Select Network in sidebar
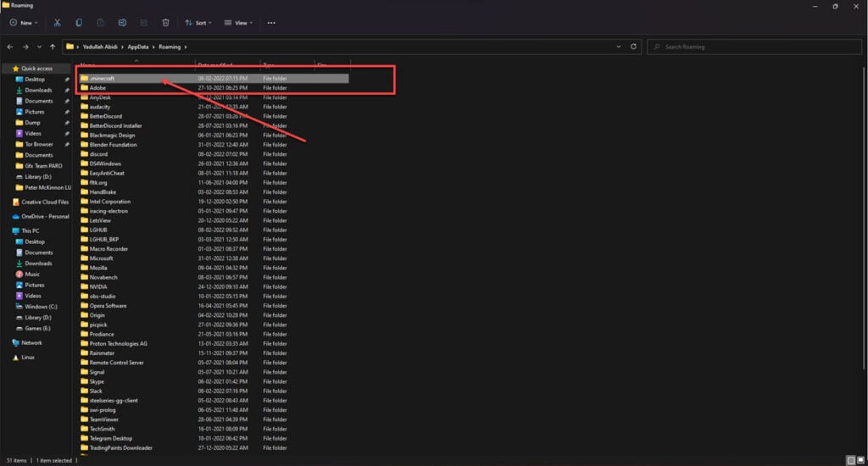The width and height of the screenshot is (868, 466). tap(31, 343)
